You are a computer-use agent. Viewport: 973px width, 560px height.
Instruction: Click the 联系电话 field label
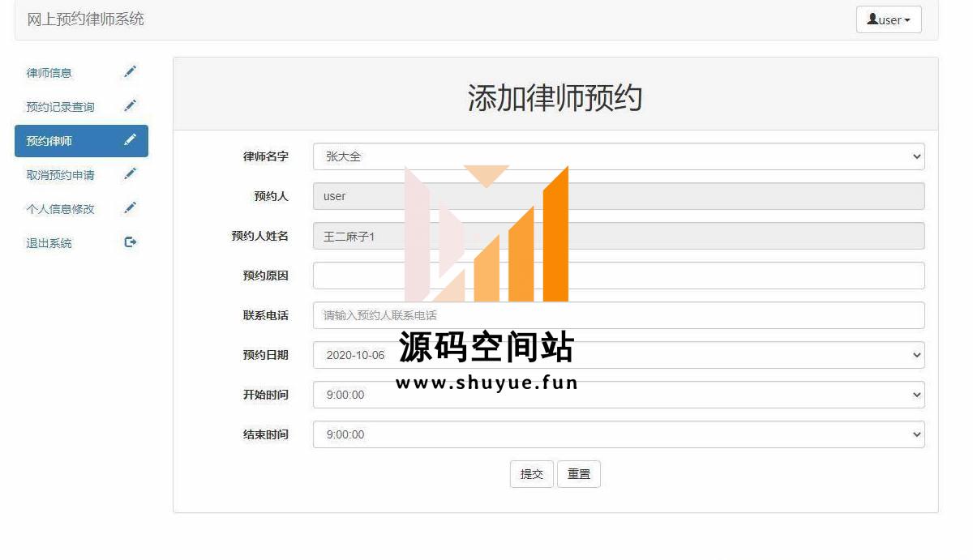coord(266,315)
